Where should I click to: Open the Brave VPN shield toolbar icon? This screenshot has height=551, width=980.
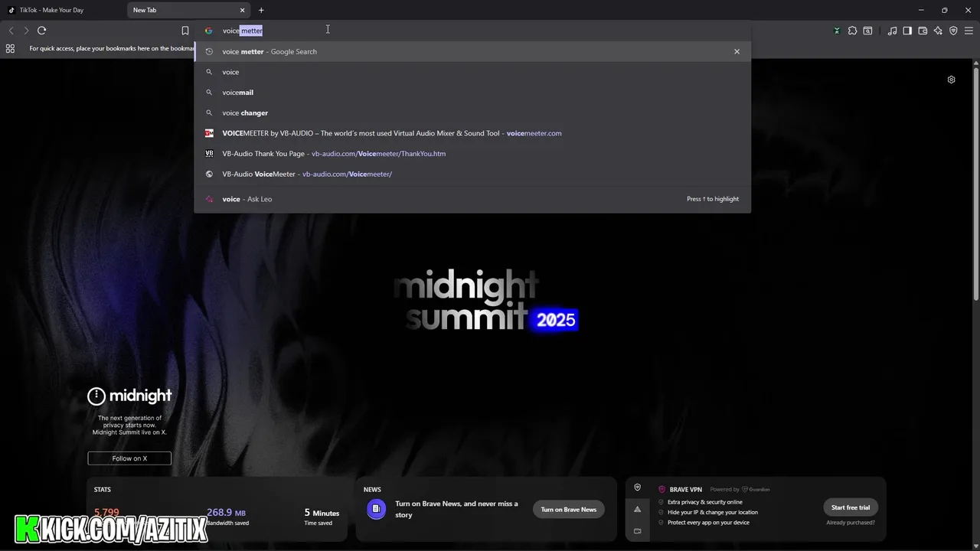click(x=953, y=31)
